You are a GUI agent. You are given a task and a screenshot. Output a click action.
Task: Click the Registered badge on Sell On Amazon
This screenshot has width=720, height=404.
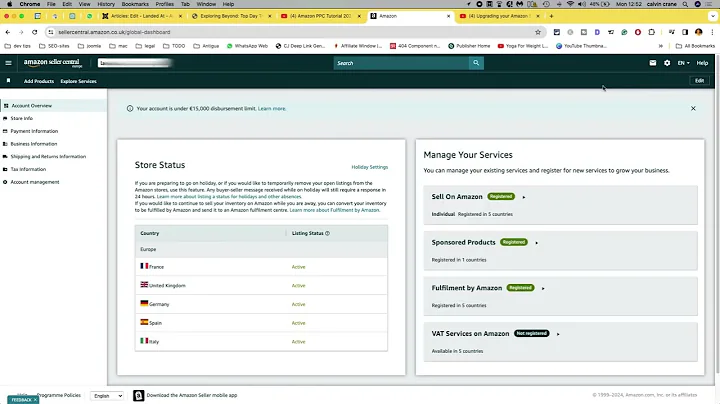click(x=501, y=196)
